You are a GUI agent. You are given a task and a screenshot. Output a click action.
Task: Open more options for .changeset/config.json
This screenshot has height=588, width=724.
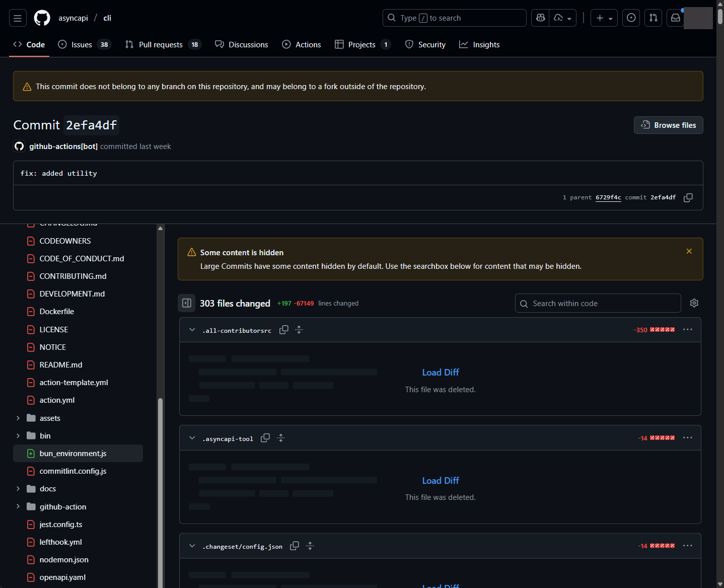688,546
